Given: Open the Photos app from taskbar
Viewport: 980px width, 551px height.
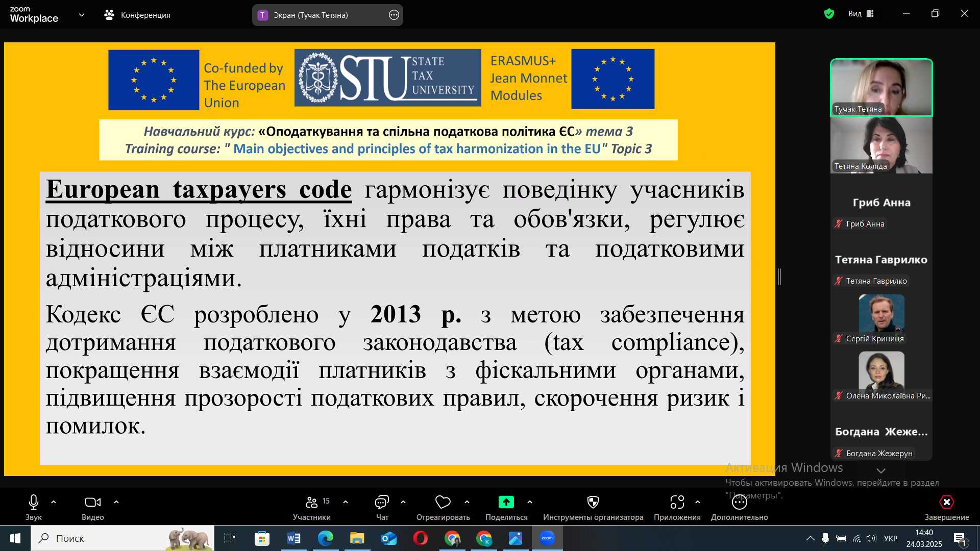Looking at the screenshot, I should coord(516,538).
